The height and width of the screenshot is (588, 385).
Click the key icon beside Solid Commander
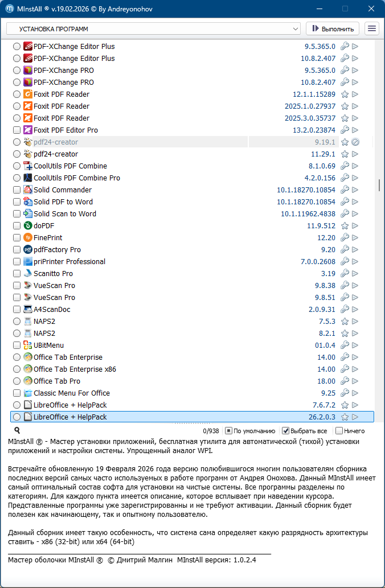pyautogui.click(x=345, y=190)
